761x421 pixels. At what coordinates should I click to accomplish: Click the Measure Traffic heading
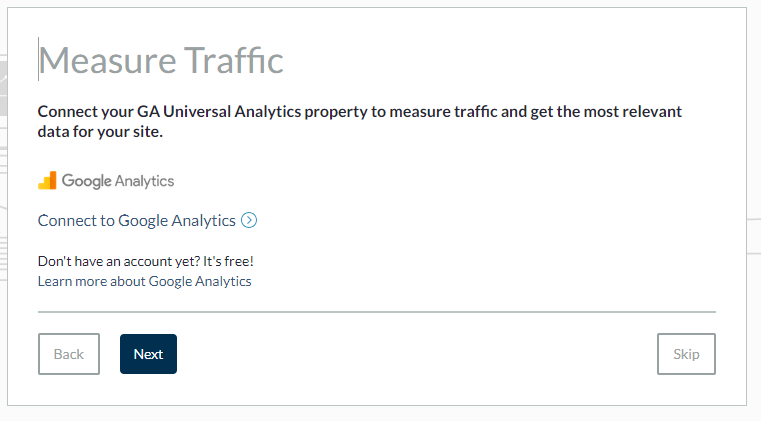[x=161, y=60]
